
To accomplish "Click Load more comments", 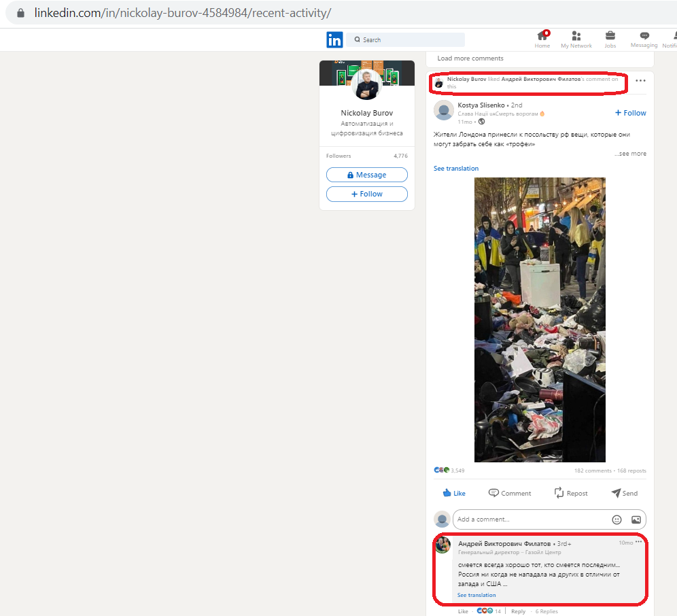I will (x=470, y=58).
